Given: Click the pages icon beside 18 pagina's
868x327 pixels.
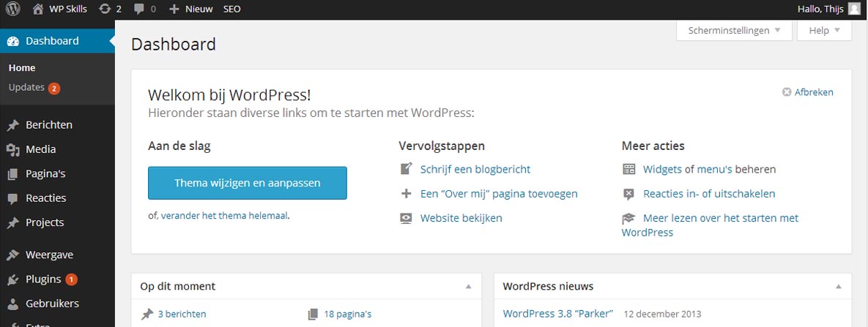Looking at the screenshot, I should pos(314,315).
